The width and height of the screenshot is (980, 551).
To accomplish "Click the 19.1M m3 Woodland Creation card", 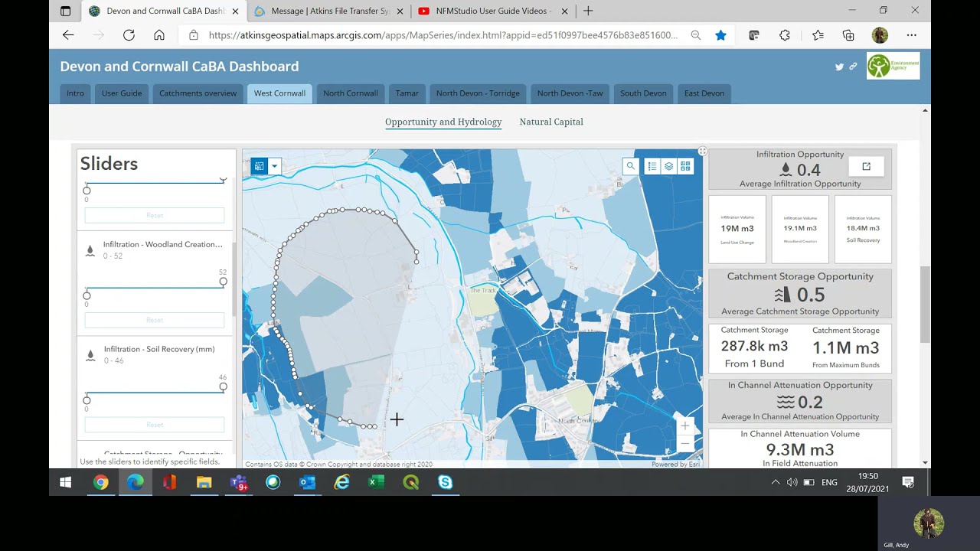I will 800,230.
